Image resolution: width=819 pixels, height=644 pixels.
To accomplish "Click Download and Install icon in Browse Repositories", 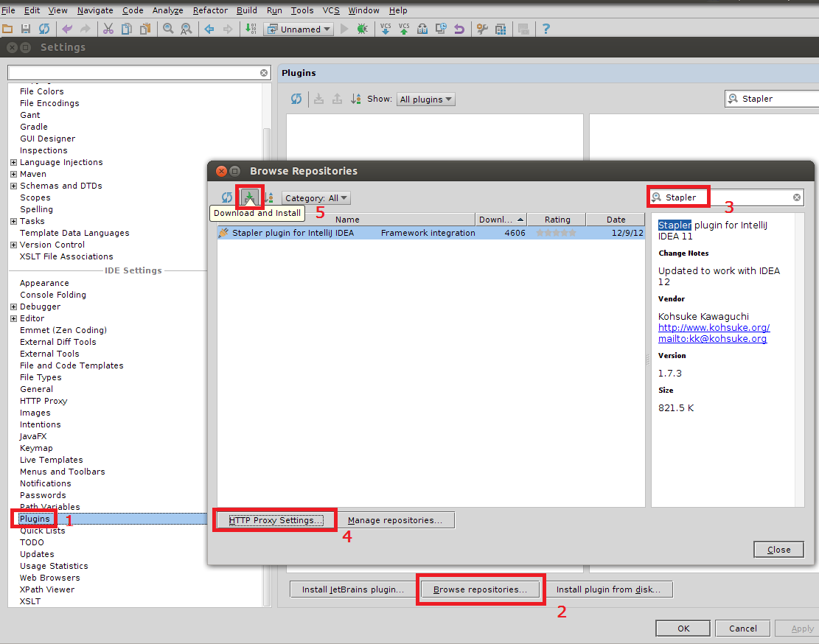I will [x=250, y=197].
